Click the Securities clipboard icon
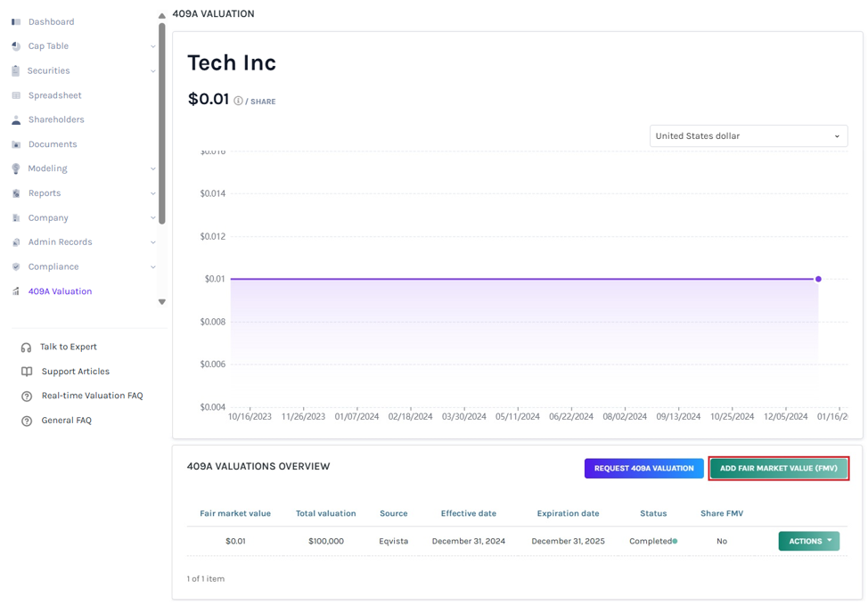The image size is (868, 605). click(x=15, y=71)
